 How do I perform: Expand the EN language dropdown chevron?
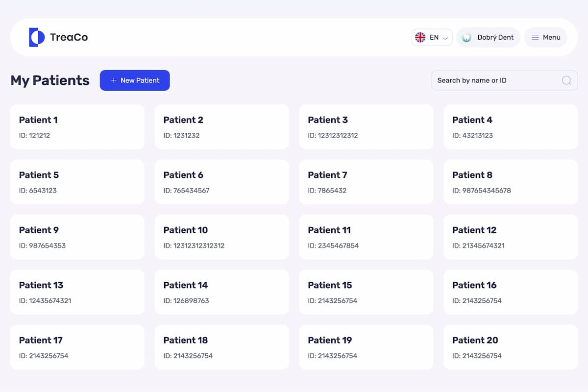(x=445, y=38)
